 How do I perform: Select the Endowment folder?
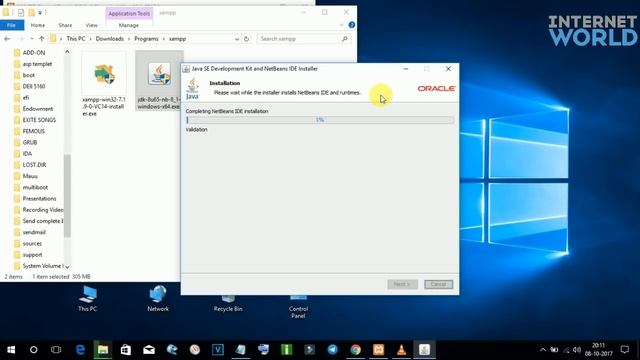click(x=38, y=109)
